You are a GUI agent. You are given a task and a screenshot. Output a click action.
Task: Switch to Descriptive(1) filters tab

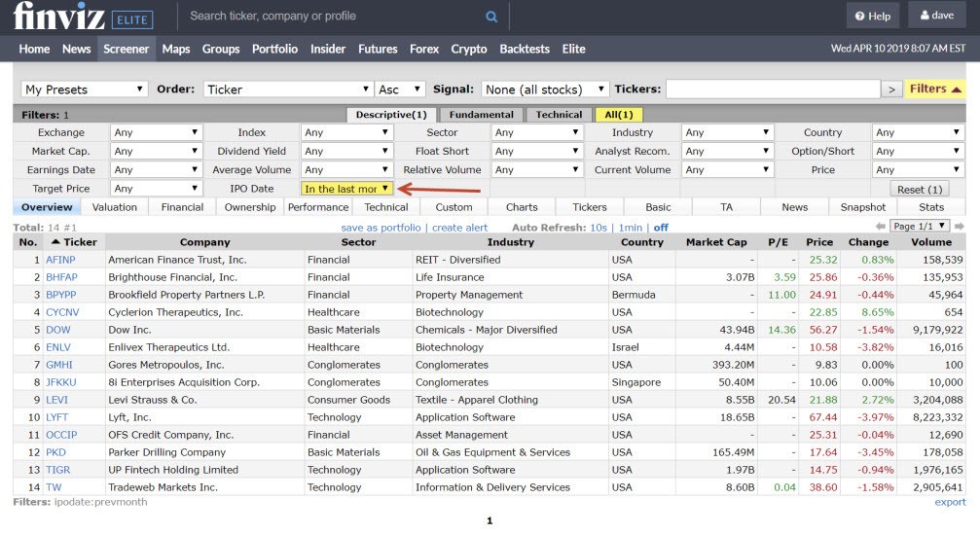[391, 115]
